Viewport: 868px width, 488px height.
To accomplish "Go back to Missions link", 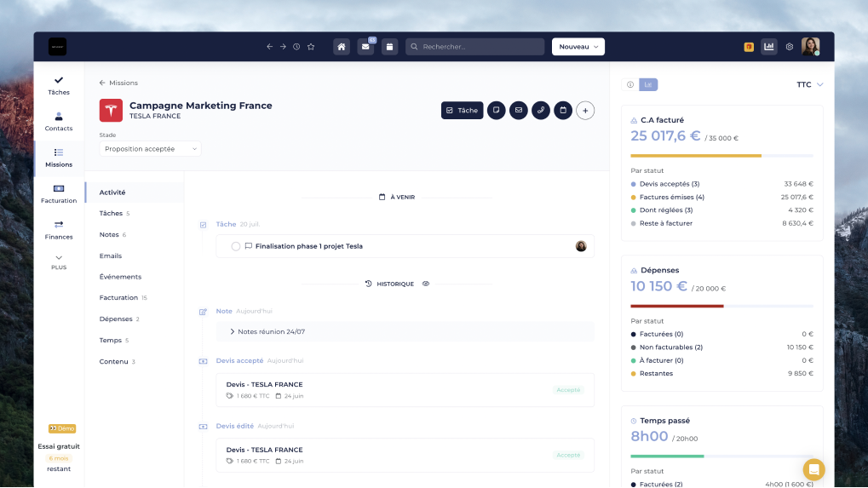I will click(118, 83).
